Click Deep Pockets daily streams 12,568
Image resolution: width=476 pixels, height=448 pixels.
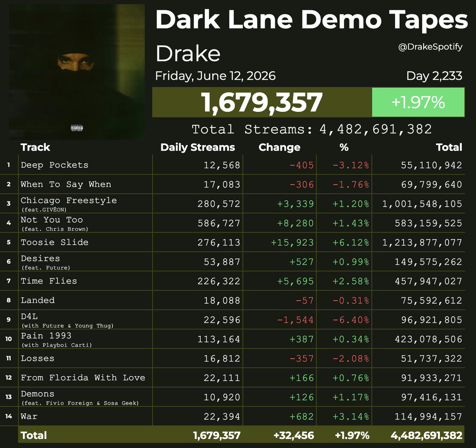[x=222, y=165]
